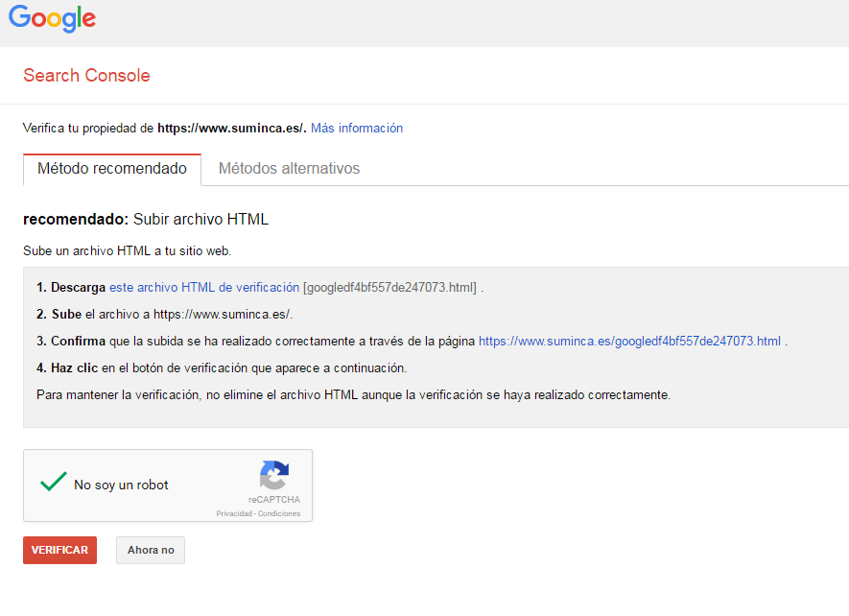Download "este archivo HTML de verificación"
849x616 pixels.
click(x=204, y=287)
